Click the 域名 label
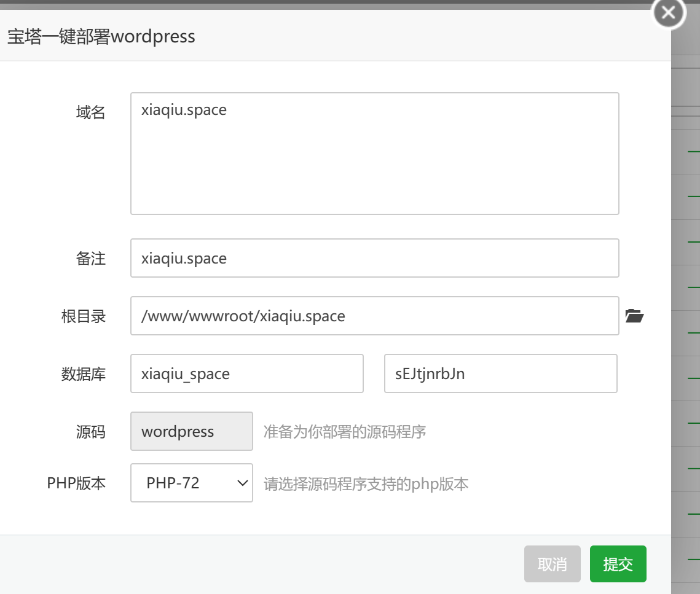The height and width of the screenshot is (594, 700). tap(90, 112)
